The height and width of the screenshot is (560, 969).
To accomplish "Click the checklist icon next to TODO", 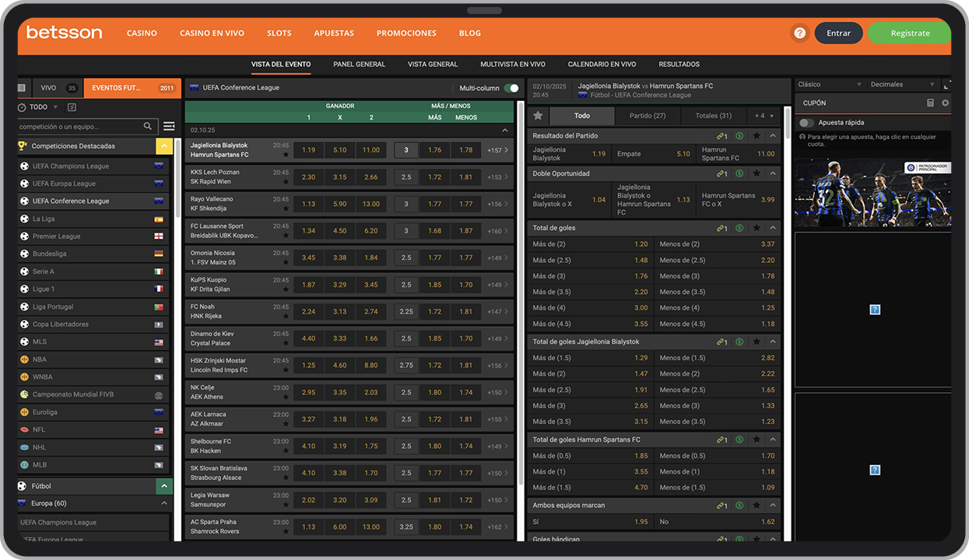I will pyautogui.click(x=72, y=107).
